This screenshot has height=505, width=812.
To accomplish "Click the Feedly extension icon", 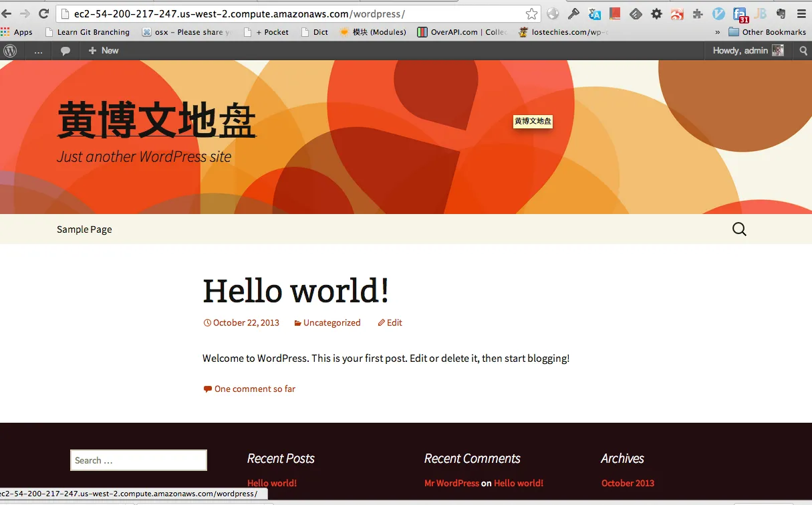I will [636, 13].
